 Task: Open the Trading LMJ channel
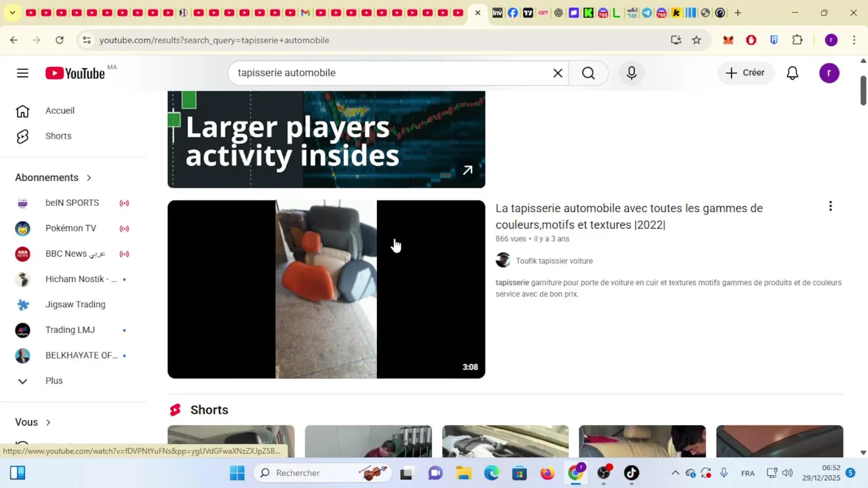73,330
